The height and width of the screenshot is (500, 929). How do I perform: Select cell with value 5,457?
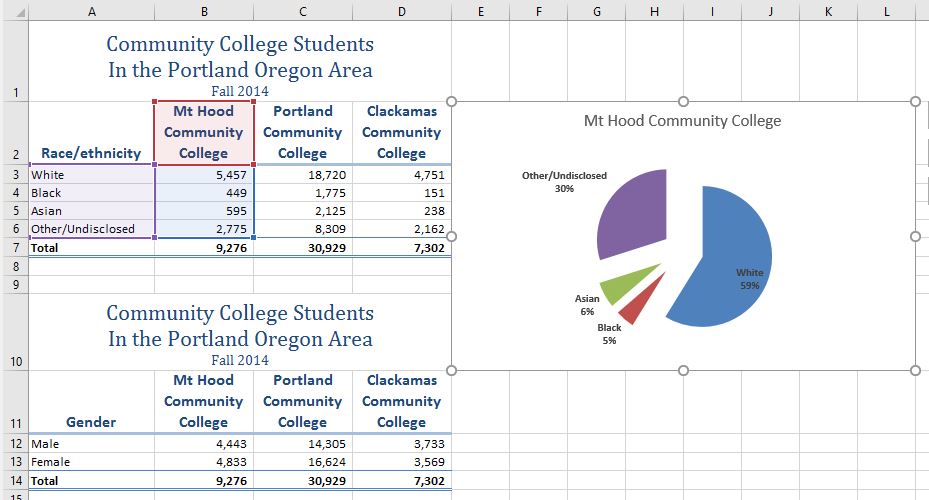coord(204,175)
